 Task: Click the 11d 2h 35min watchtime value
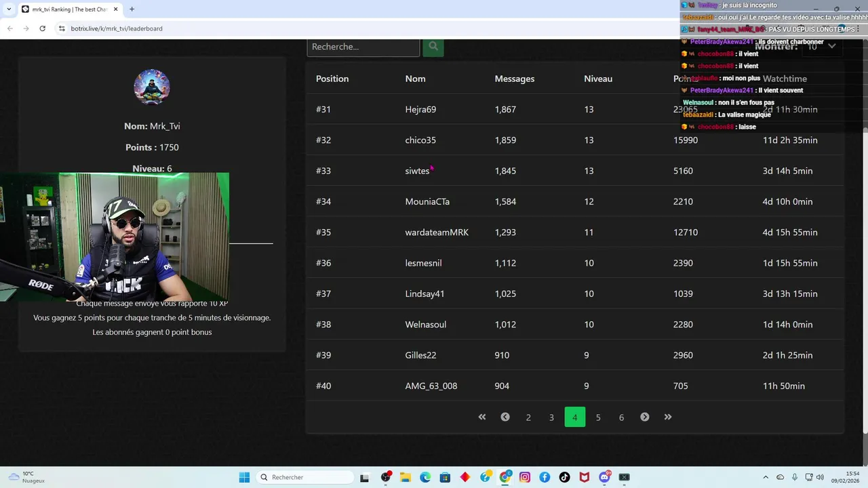[x=790, y=140]
